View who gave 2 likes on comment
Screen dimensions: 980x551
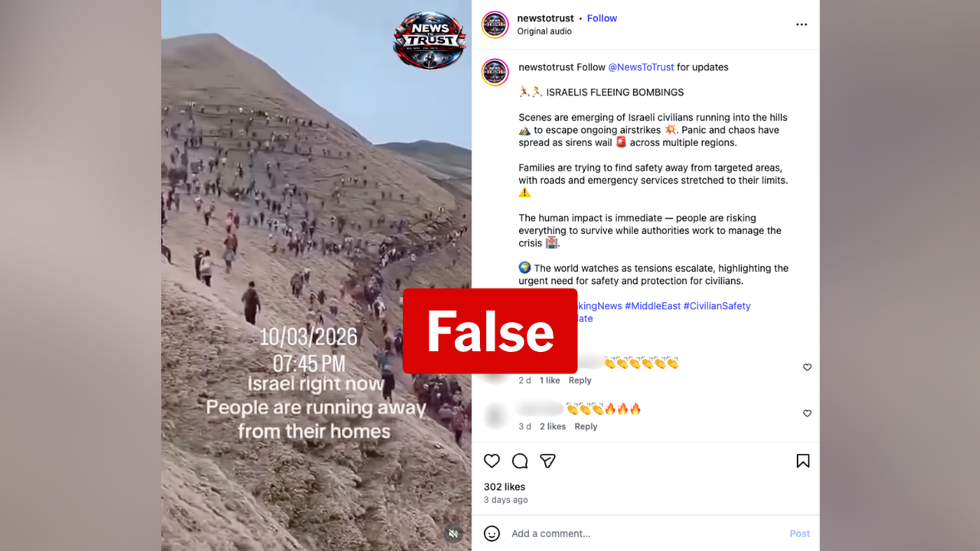point(553,426)
